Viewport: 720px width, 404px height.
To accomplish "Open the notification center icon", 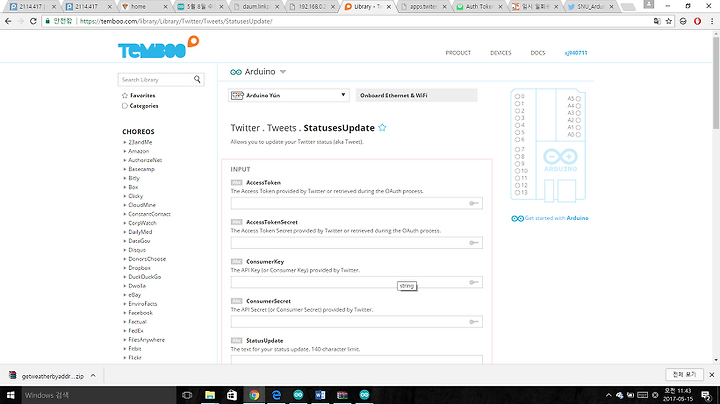I will 707,395.
